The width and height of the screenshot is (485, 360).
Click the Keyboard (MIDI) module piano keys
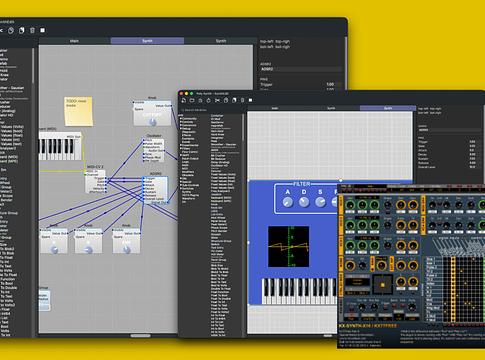tap(59, 149)
